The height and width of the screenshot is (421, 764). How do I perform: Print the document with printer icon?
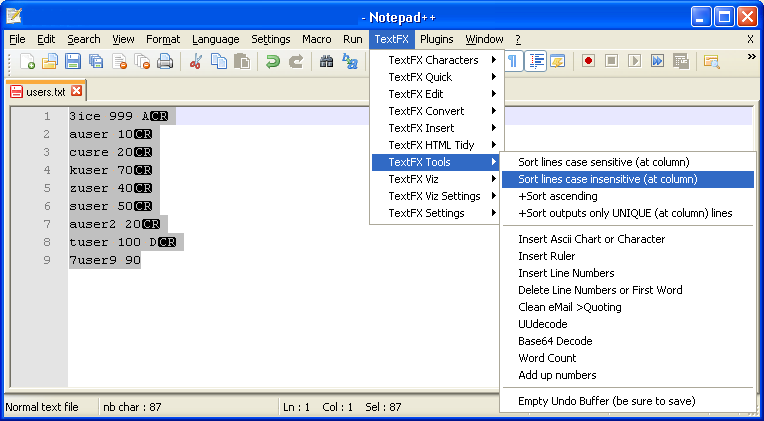[165, 61]
